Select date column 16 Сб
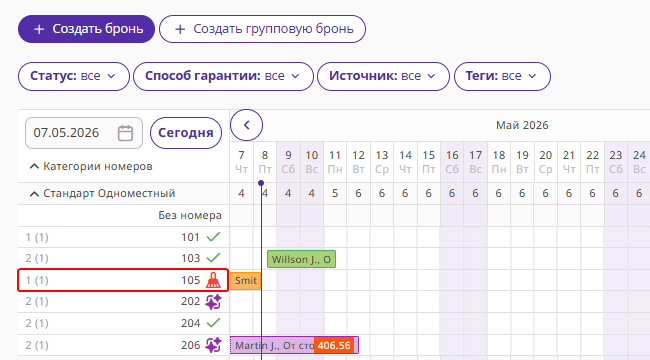Screen dimensions: 650x360 coord(452,162)
